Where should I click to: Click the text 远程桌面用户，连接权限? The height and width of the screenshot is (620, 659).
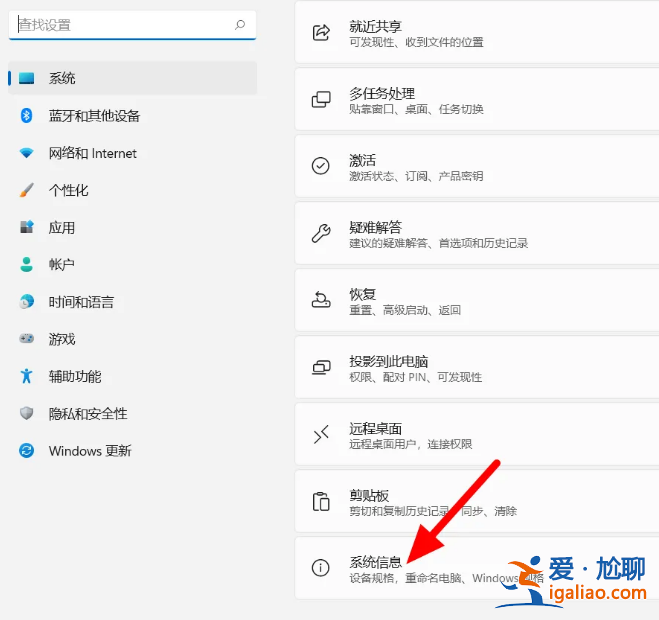pyautogui.click(x=411, y=444)
